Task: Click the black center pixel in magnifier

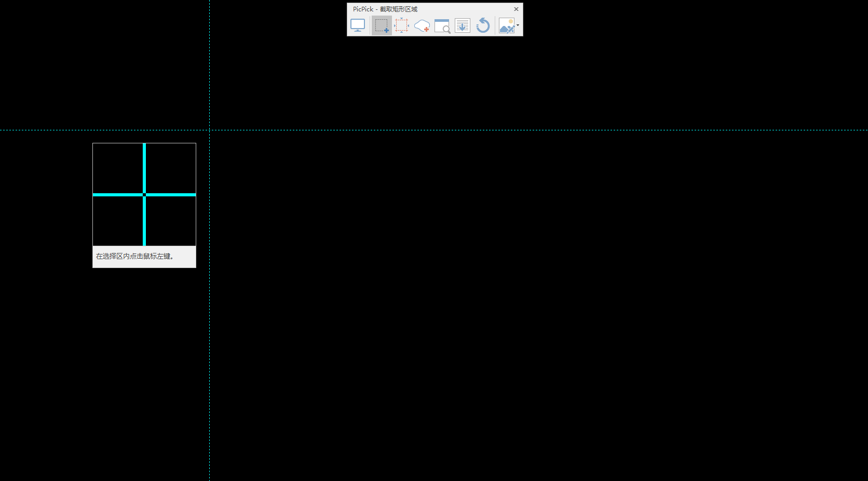Action: (x=144, y=195)
